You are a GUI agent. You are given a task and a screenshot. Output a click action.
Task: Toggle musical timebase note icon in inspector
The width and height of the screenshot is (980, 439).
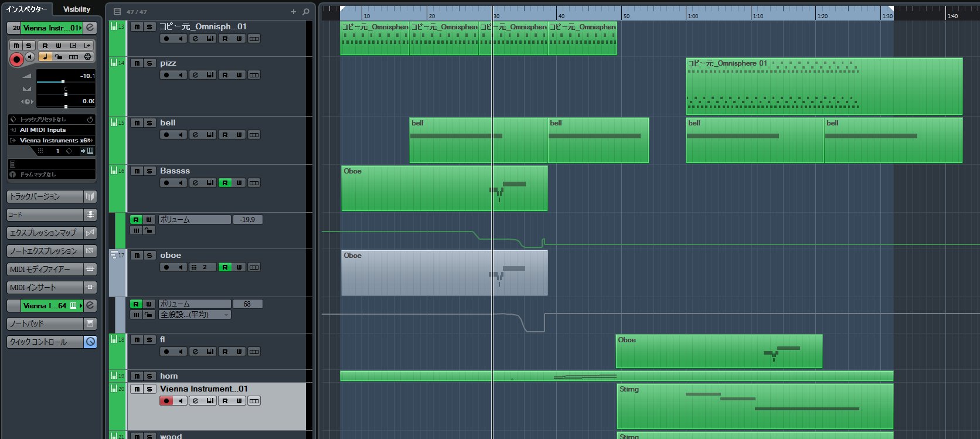(45, 57)
